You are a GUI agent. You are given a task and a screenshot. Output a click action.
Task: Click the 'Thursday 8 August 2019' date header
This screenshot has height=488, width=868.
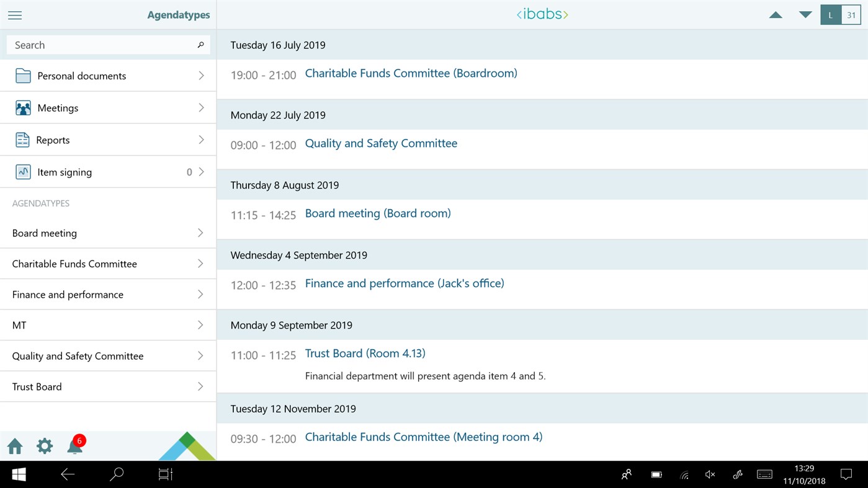[285, 185]
